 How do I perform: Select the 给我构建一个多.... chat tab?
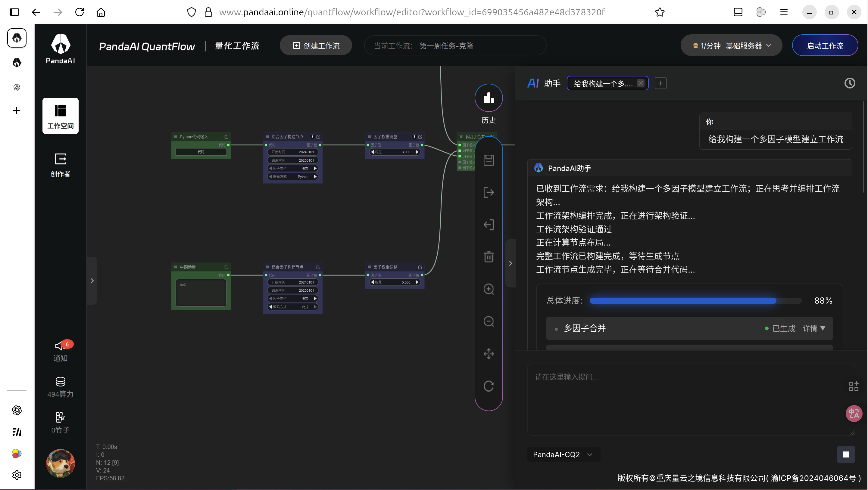click(x=603, y=83)
